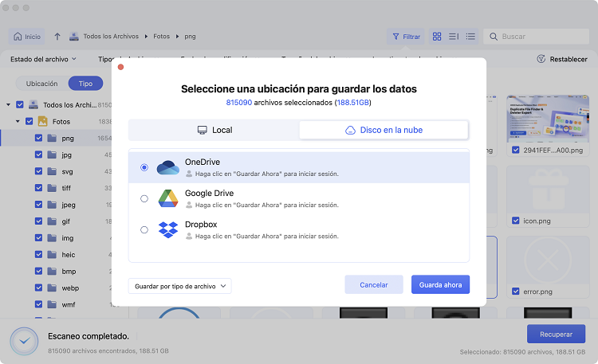Open the Filtrar filter tool
The height and width of the screenshot is (364, 598).
pos(406,37)
